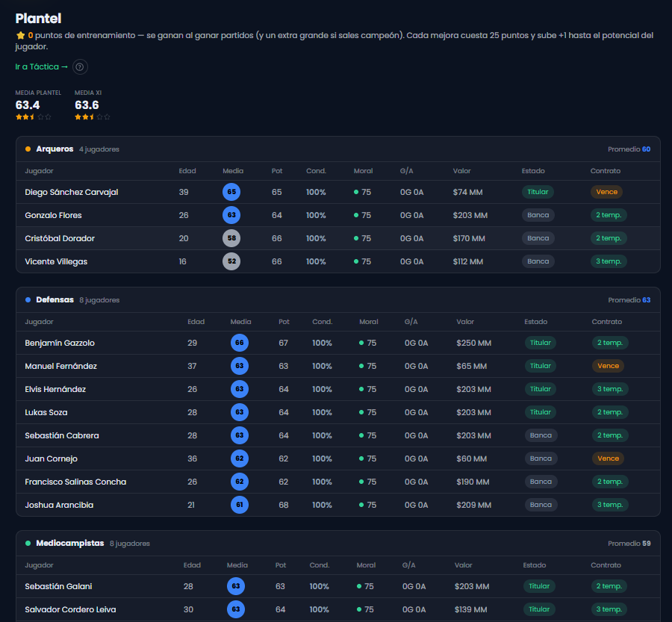Select the Defensas section heading
This screenshot has height=622, width=672.
[x=55, y=300]
